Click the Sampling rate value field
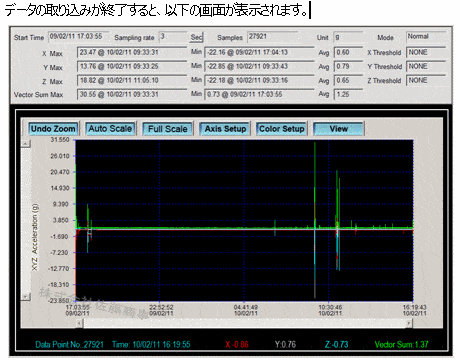The height and width of the screenshot is (360, 460). point(173,36)
